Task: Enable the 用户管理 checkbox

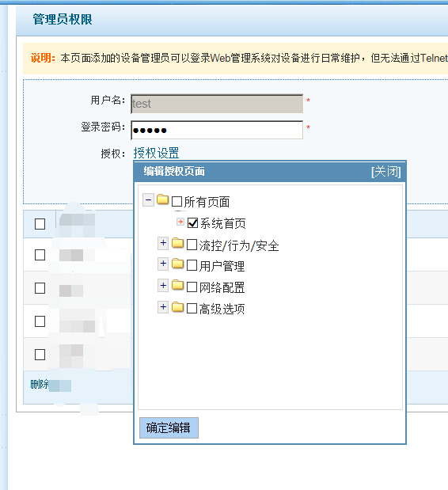Action: 192,265
